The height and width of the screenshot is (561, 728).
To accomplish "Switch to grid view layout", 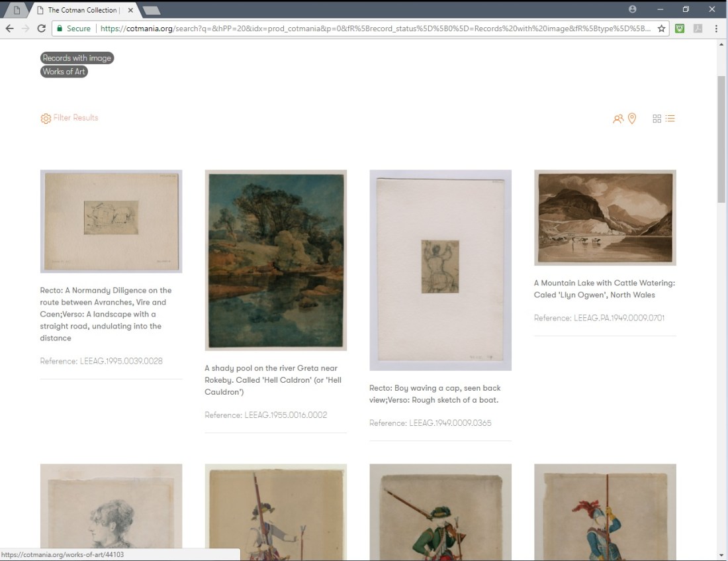I will [657, 119].
